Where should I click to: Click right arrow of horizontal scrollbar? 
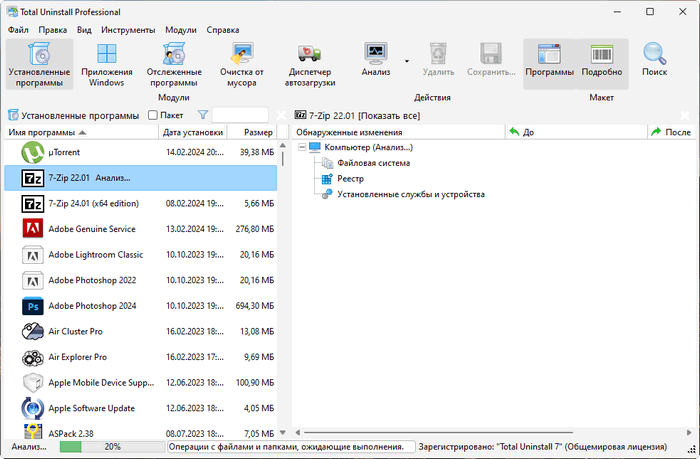(689, 432)
